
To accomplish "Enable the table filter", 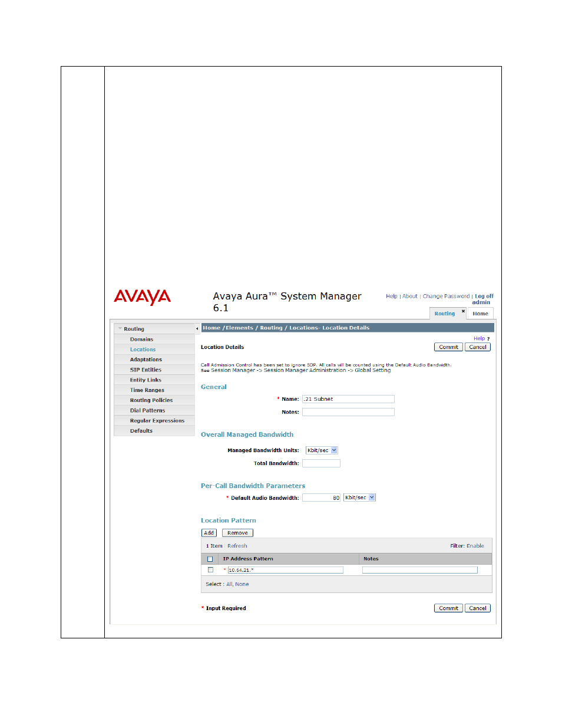I will [x=475, y=546].
